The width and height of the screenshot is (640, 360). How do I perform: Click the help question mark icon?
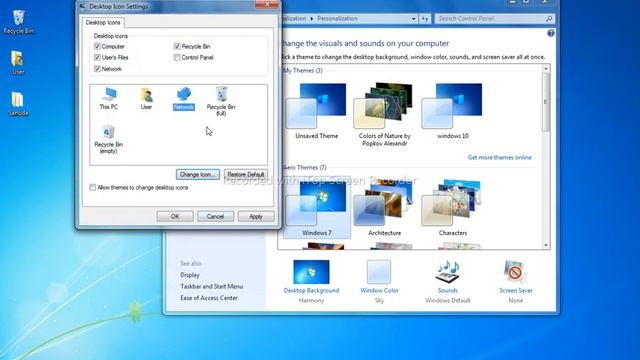(x=551, y=33)
